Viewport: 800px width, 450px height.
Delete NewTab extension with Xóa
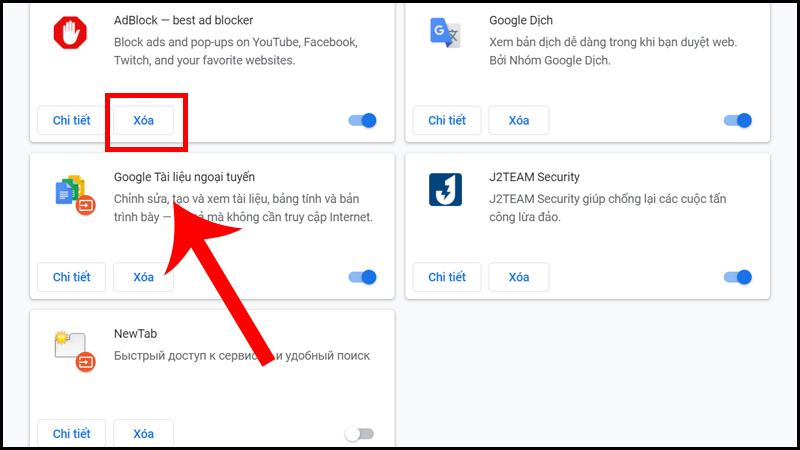[x=143, y=434]
